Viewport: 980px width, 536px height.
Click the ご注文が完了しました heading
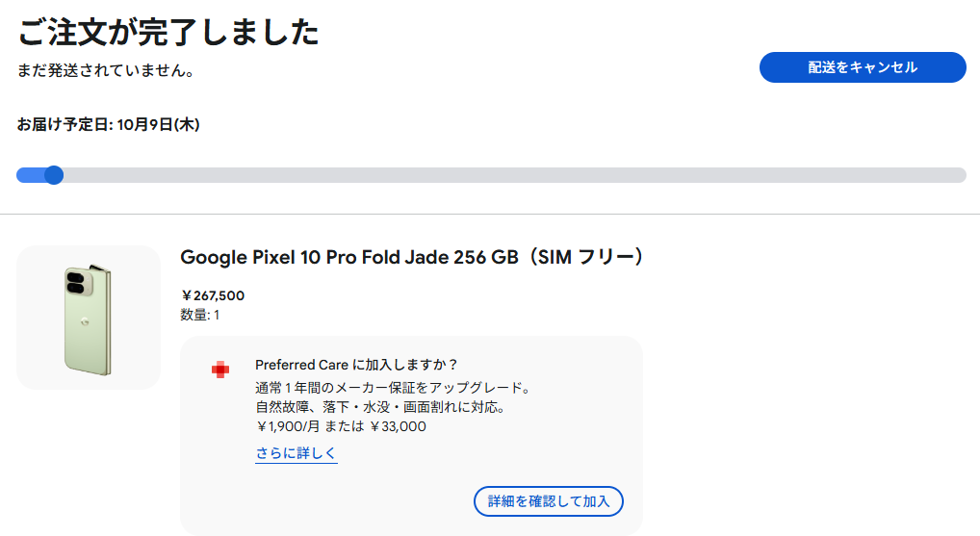click(168, 33)
